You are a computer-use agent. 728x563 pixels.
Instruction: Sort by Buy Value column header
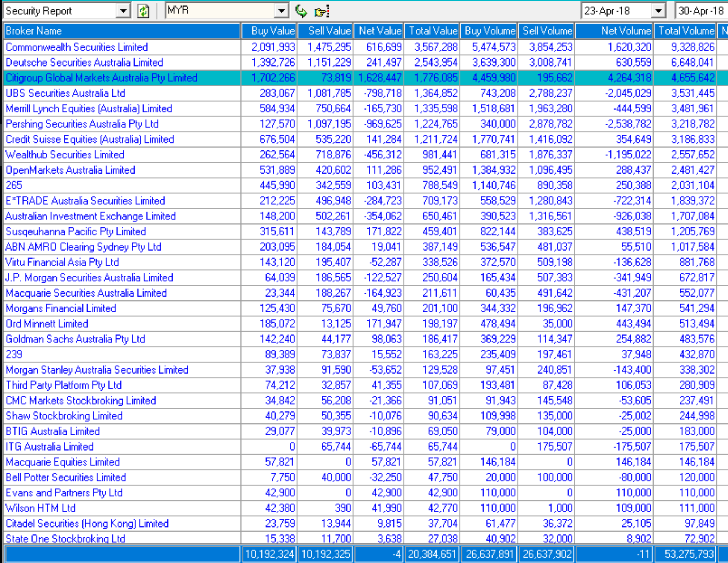click(269, 31)
